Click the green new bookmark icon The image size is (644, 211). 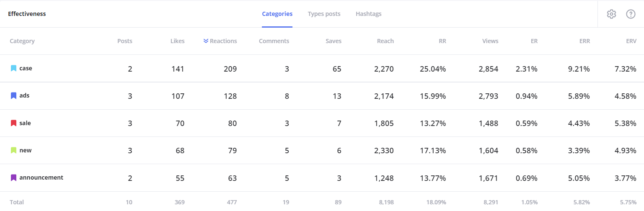click(13, 150)
